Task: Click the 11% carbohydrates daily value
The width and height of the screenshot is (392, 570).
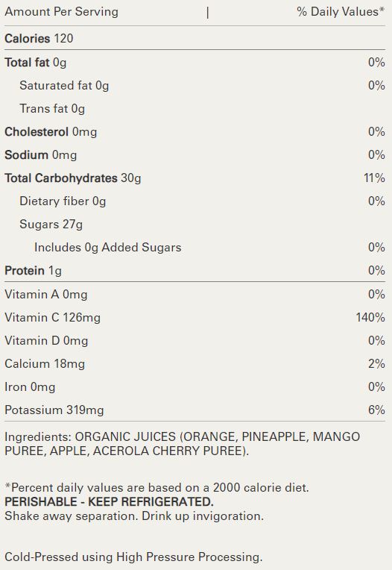Action: pos(374,178)
